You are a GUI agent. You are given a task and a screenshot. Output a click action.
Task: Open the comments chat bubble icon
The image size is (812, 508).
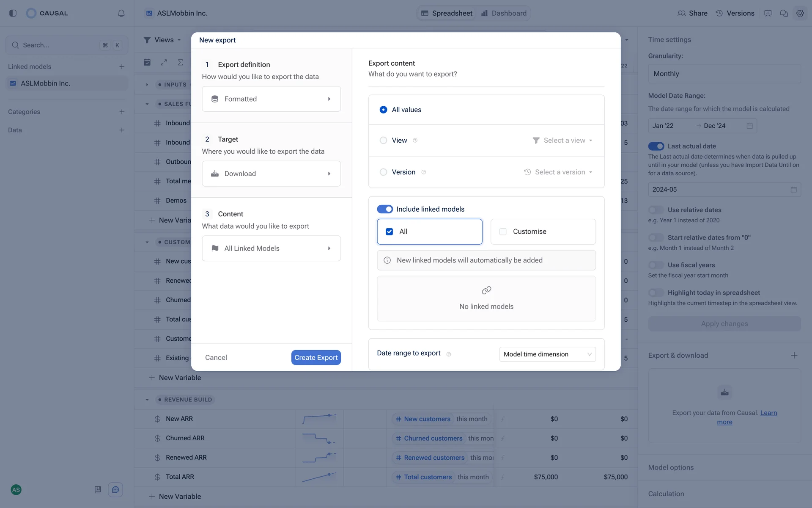[x=784, y=13]
